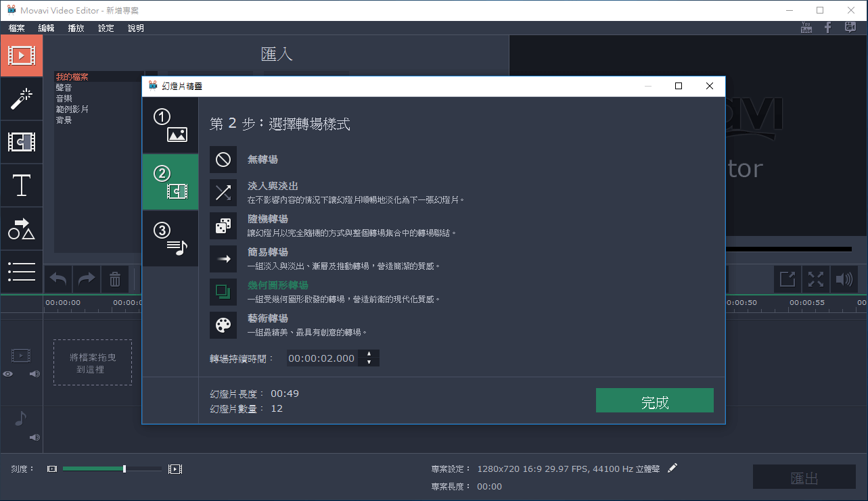Open the Titles tool with the T icon

coord(21,185)
